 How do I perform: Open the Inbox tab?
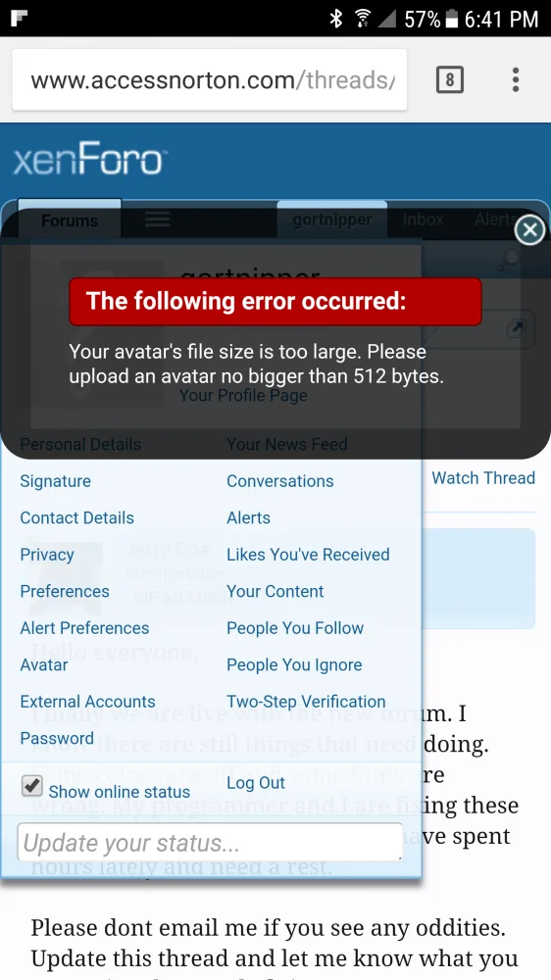point(424,220)
